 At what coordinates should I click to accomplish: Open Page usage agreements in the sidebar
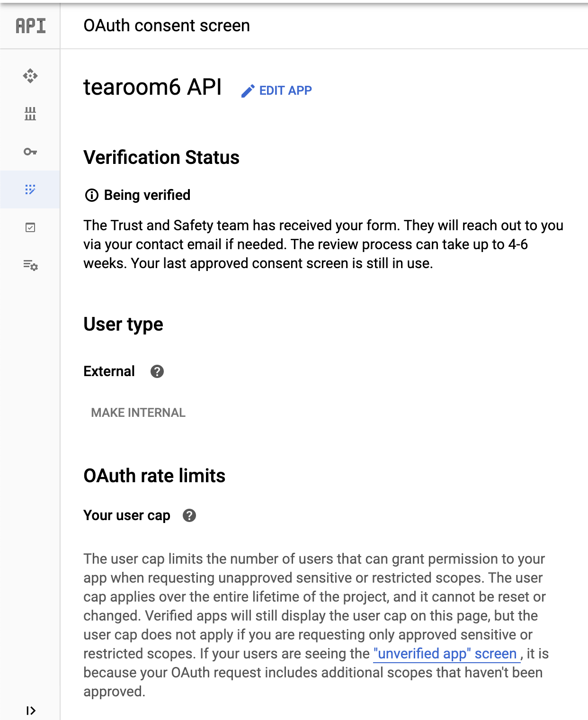point(30,266)
